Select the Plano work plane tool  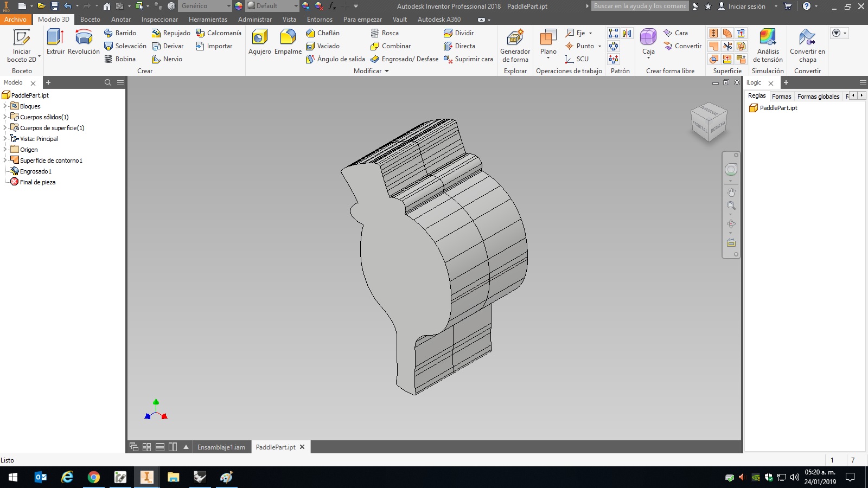[548, 43]
